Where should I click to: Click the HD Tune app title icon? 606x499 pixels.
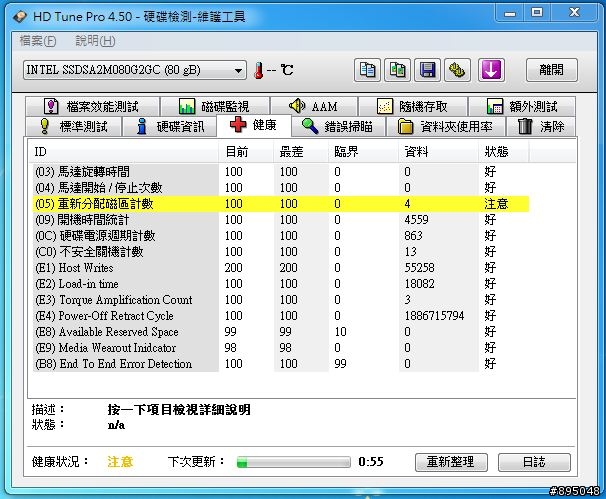tap(20, 17)
